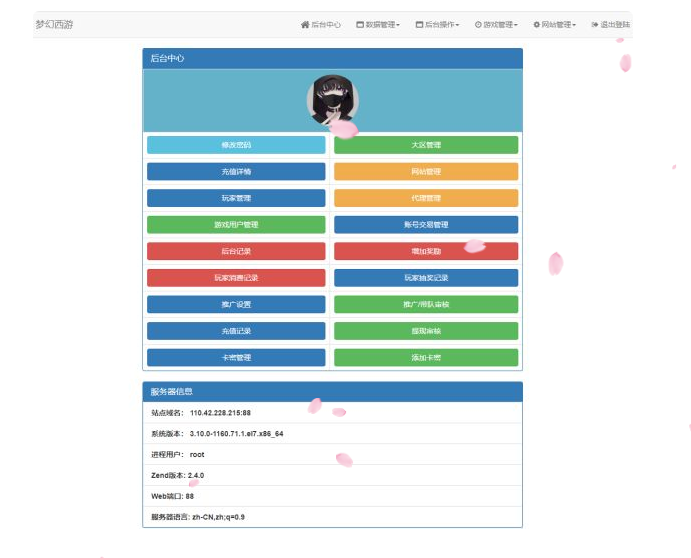Expand the 网站管理 gear menu
691x558 pixels.
point(555,24)
